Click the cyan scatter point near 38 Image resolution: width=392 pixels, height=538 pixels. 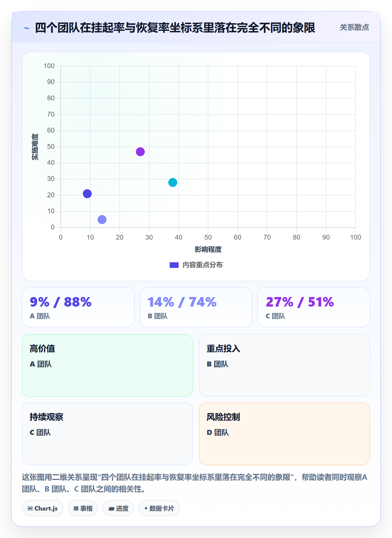click(173, 182)
